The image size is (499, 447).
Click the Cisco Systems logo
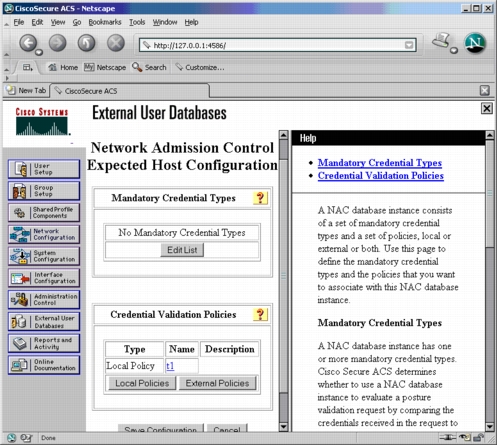pyautogui.click(x=42, y=122)
